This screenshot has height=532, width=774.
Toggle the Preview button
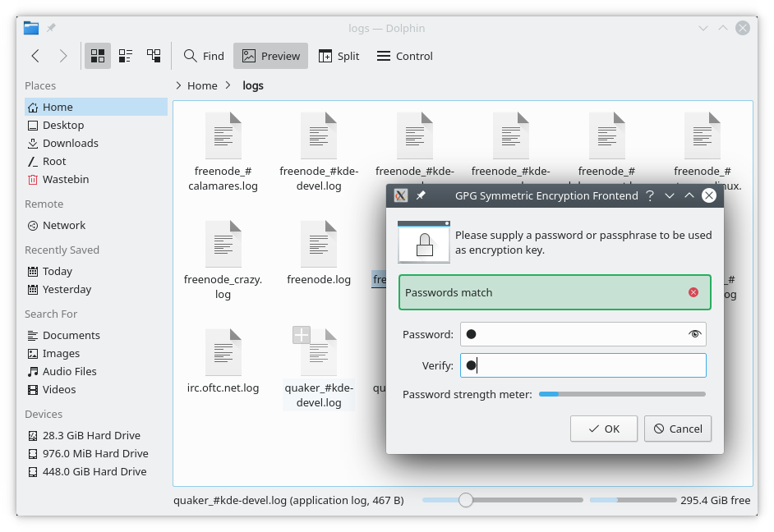pos(270,56)
